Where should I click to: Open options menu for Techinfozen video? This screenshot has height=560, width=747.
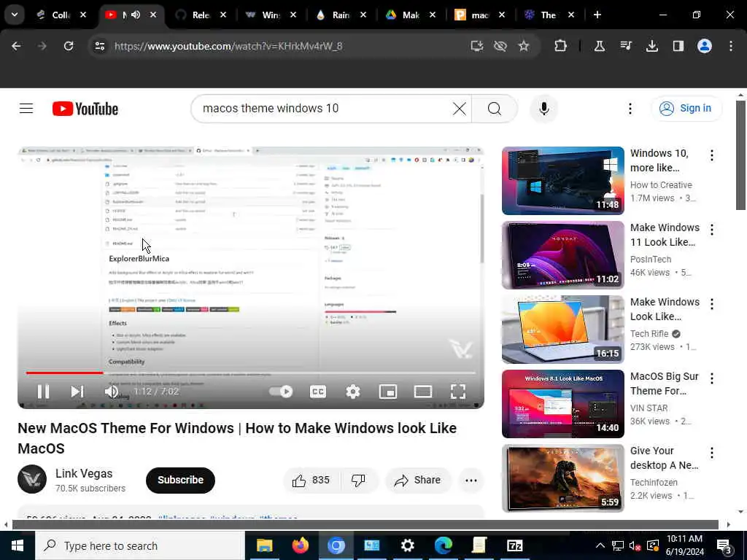[712, 452]
